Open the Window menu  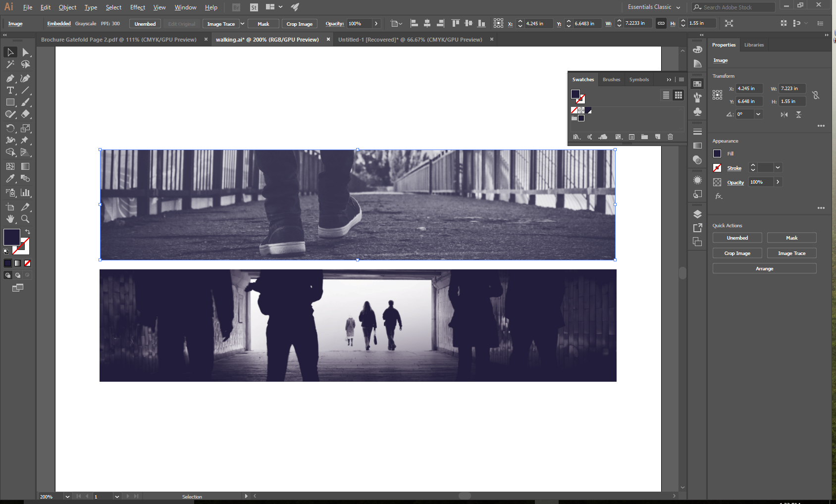[x=185, y=7]
